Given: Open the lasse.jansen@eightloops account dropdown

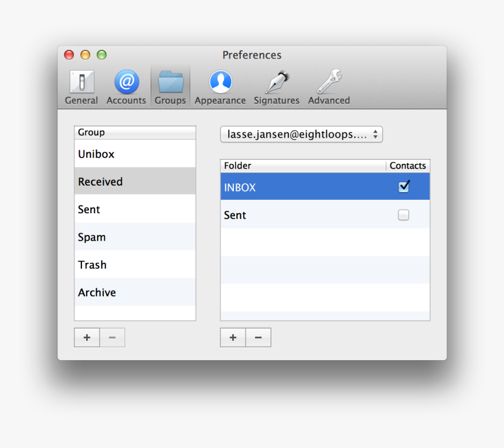Looking at the screenshot, I should 301,134.
